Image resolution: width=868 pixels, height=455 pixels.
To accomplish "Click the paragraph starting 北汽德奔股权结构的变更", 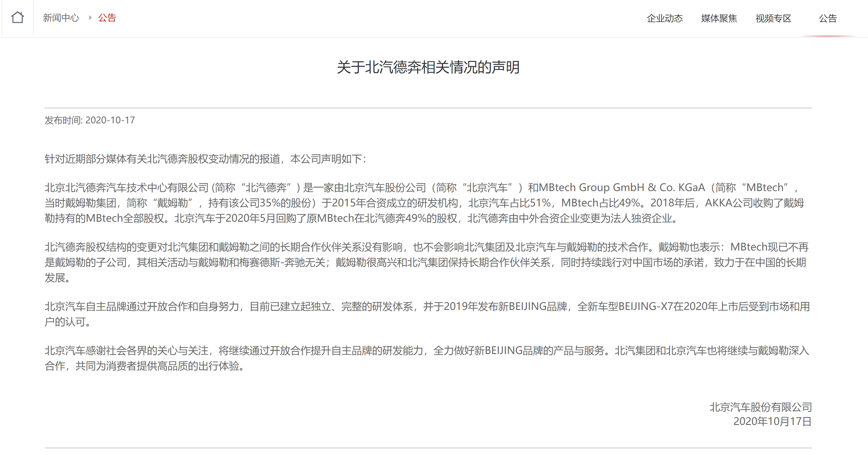I will [x=426, y=262].
